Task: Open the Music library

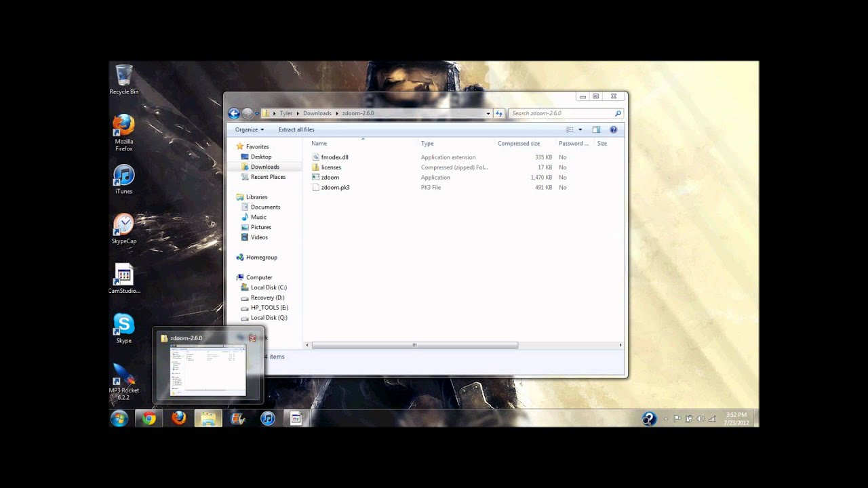Action: pos(258,218)
